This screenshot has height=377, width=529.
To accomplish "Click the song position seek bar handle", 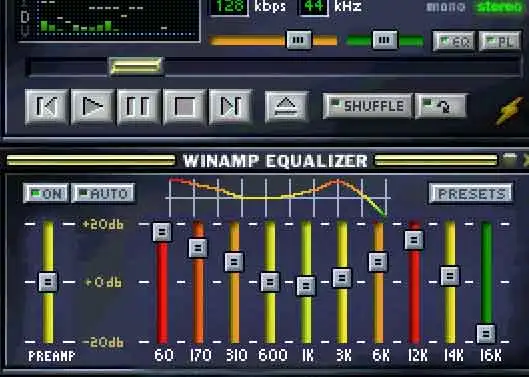I will click(x=136, y=66).
